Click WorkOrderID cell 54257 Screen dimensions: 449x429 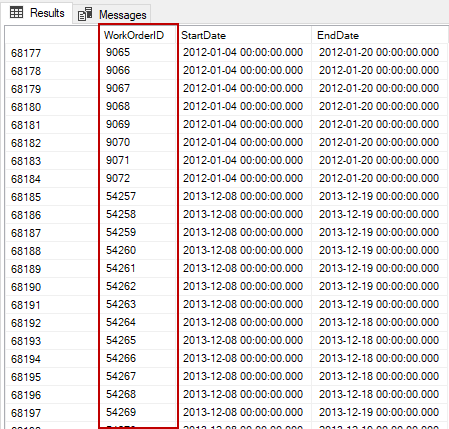pyautogui.click(x=137, y=196)
